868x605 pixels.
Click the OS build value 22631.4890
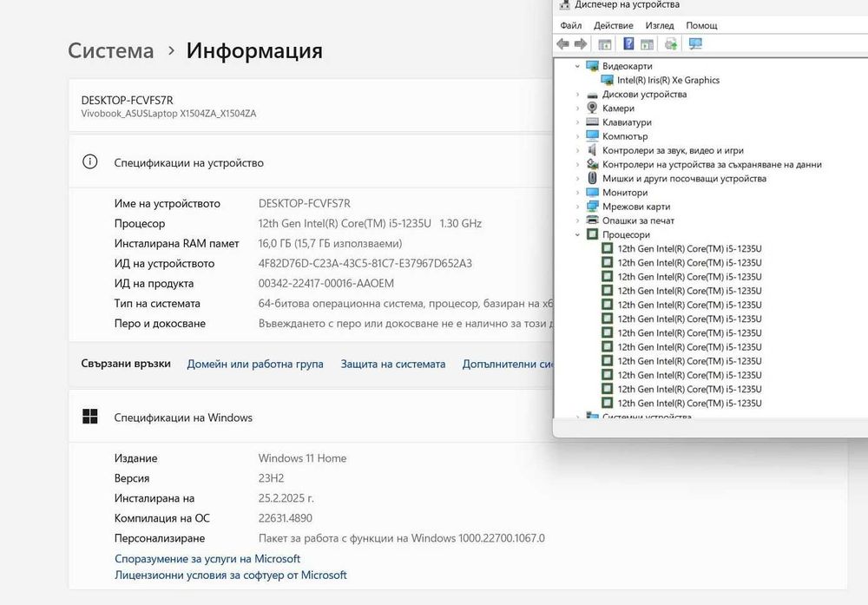click(x=285, y=518)
